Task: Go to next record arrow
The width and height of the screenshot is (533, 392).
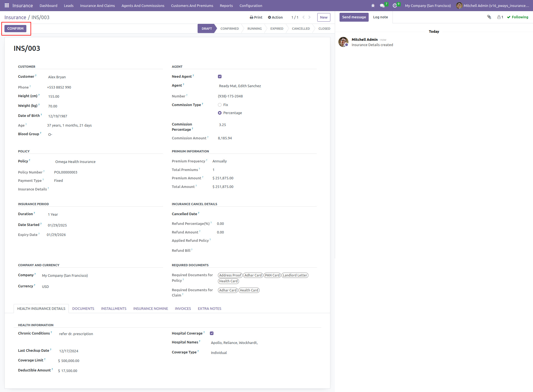Action: [310, 17]
